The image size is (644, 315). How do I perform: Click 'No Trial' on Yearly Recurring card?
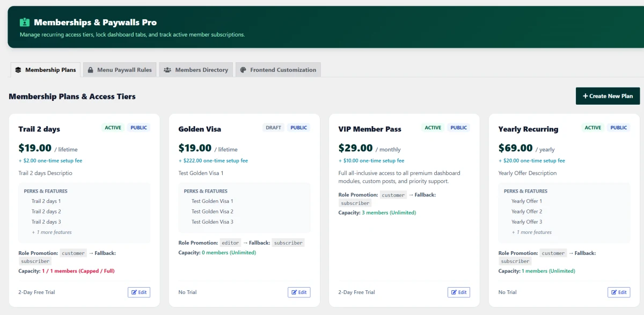pos(507,292)
